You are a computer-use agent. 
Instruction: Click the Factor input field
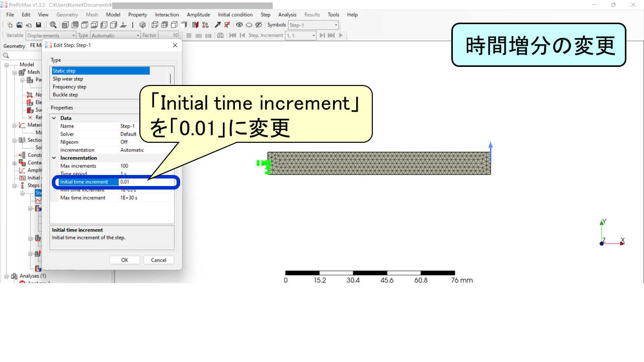tap(169, 35)
